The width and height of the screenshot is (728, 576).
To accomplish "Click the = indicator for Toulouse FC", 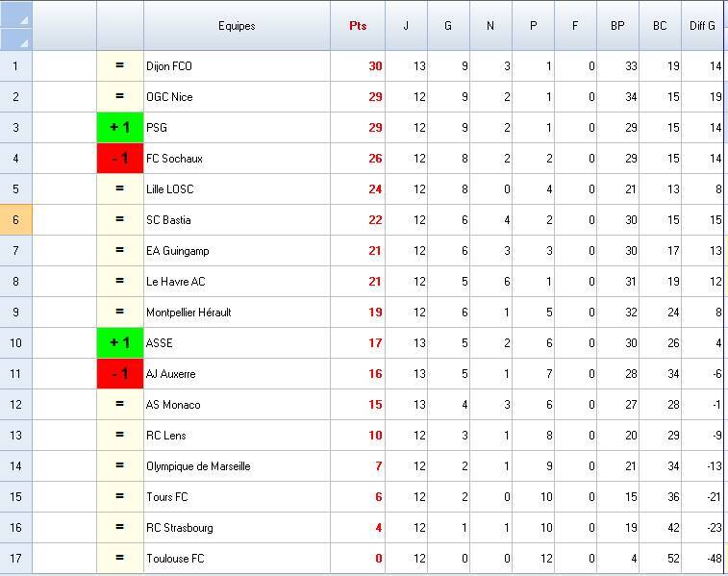I will coord(120,559).
